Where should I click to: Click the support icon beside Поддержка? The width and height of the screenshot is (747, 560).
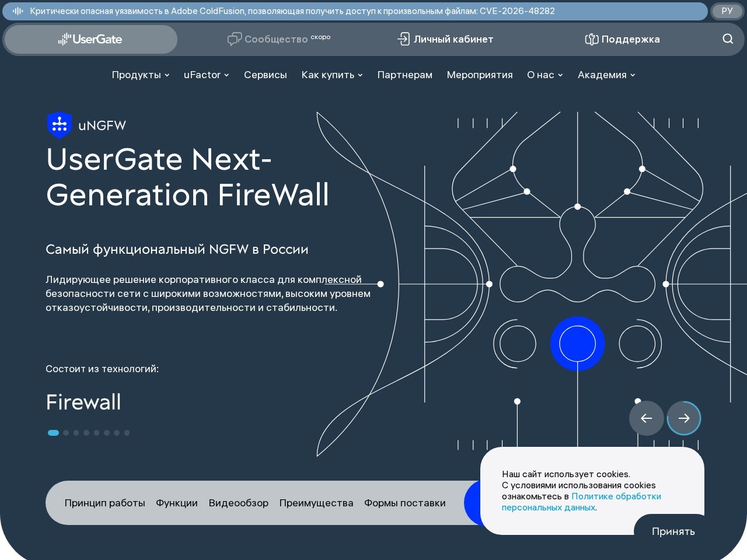tap(591, 39)
